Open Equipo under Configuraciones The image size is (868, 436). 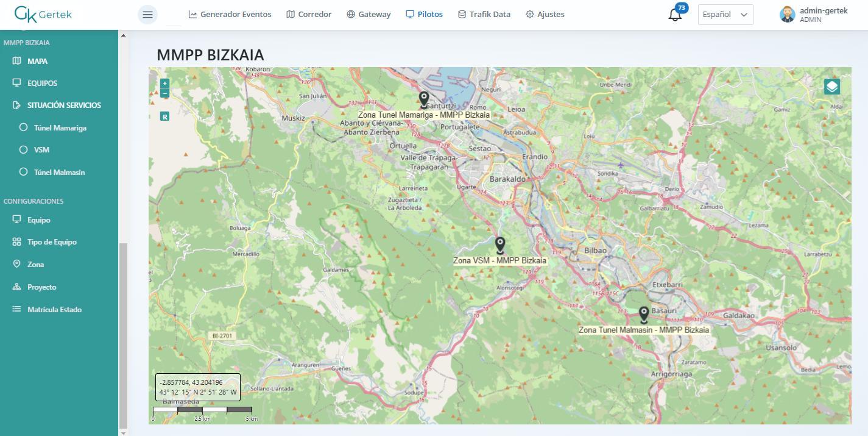(x=38, y=220)
